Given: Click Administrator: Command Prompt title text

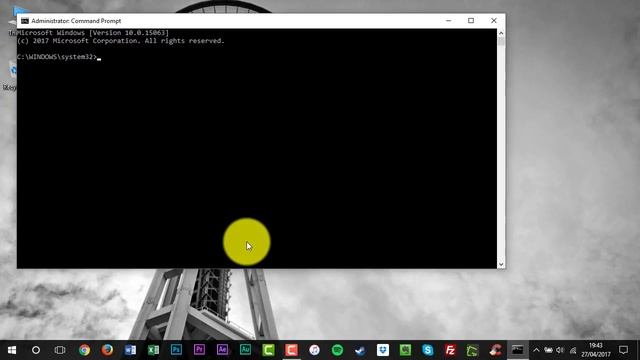Looking at the screenshot, I should [x=76, y=21].
